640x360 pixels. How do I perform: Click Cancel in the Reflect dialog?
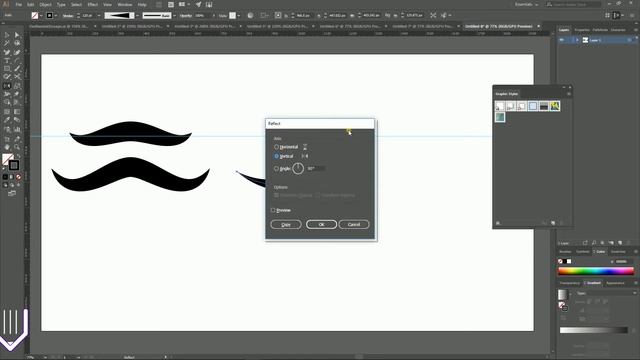[x=354, y=224]
